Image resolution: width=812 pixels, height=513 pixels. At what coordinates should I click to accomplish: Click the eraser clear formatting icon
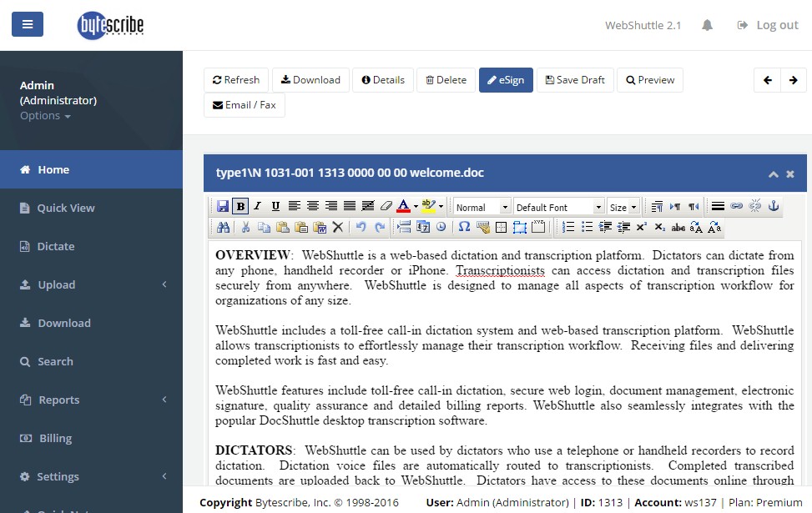(386, 206)
